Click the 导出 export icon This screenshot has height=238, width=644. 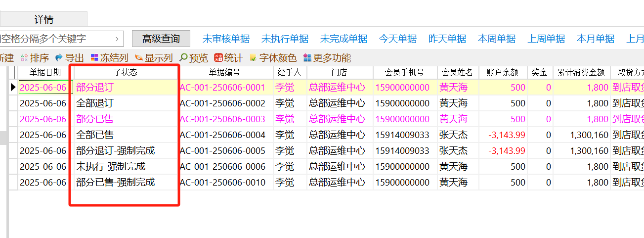[59, 58]
